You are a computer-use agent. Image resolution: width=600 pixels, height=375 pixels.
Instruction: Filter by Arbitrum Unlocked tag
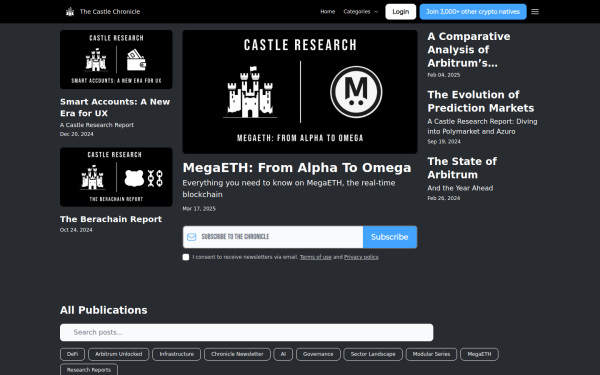click(x=119, y=354)
